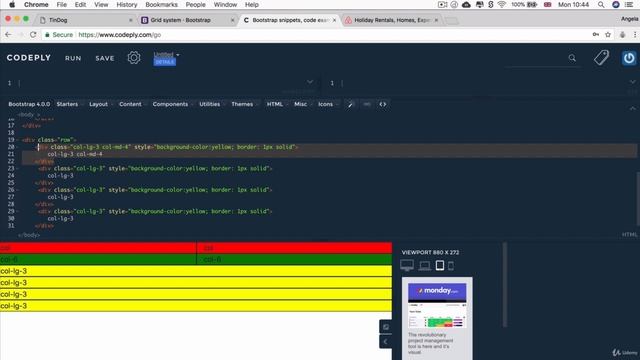
Task: Click the SAVE button
Action: (105, 58)
